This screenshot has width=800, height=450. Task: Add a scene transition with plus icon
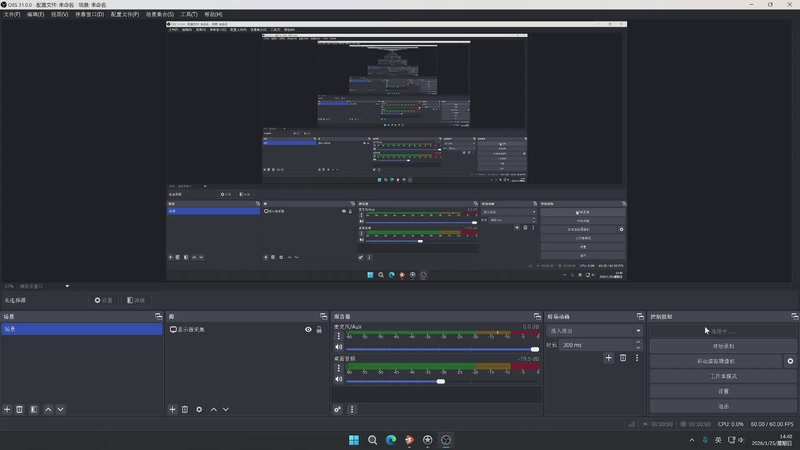pyautogui.click(x=608, y=358)
